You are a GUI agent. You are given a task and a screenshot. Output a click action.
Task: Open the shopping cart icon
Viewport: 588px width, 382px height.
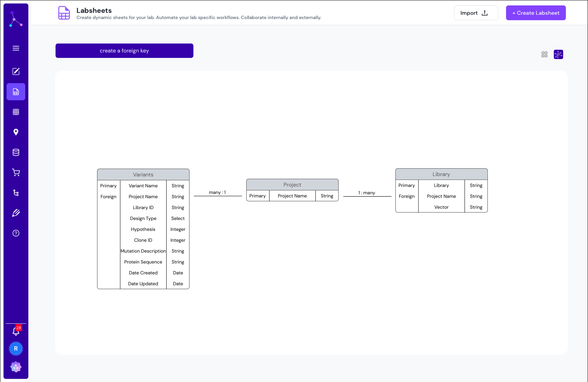(16, 172)
